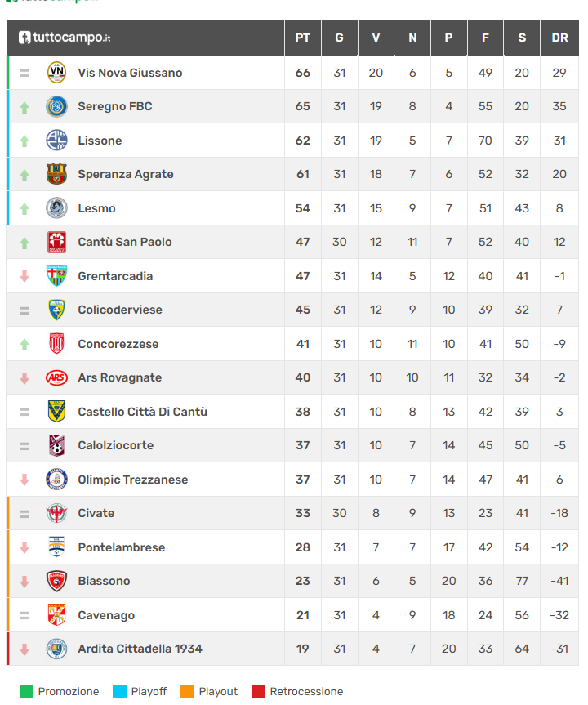
Task: Click the Cantù San Paolo team crest
Action: (56, 242)
